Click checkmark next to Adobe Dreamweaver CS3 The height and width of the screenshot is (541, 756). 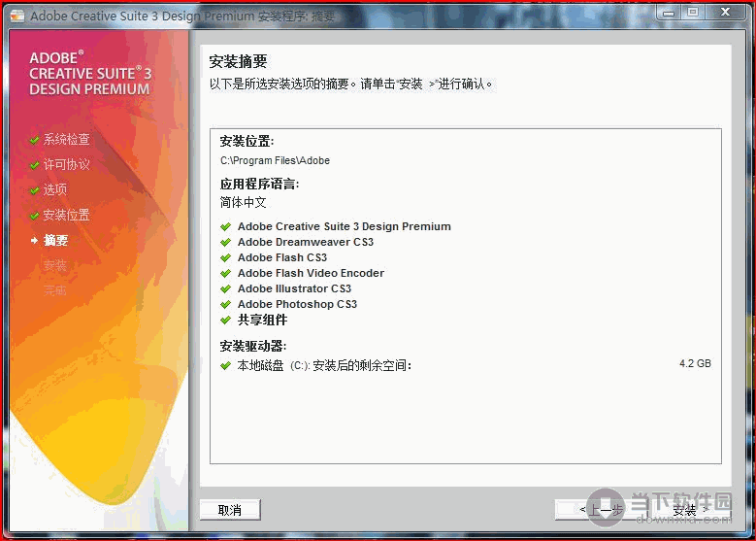[x=226, y=242]
